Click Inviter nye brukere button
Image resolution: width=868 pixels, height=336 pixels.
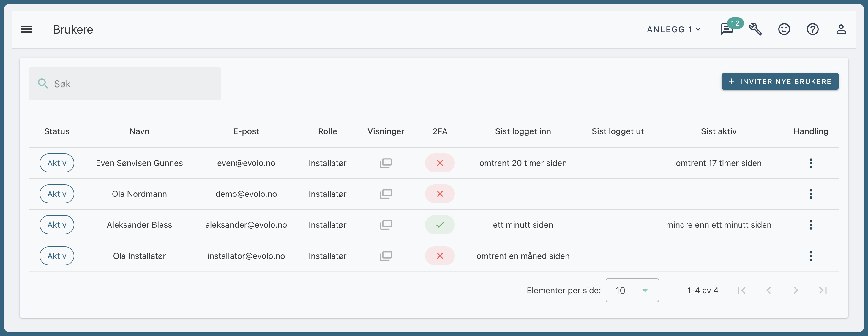[x=779, y=81]
